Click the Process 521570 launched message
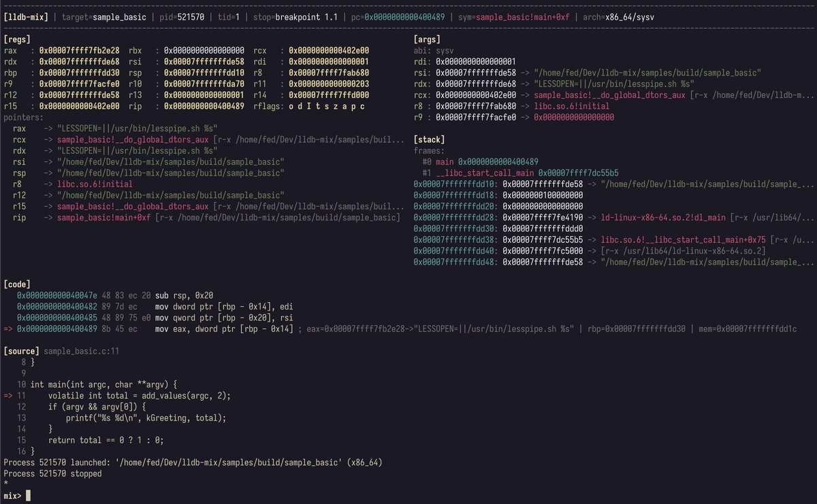The image size is (817, 504). point(193,463)
